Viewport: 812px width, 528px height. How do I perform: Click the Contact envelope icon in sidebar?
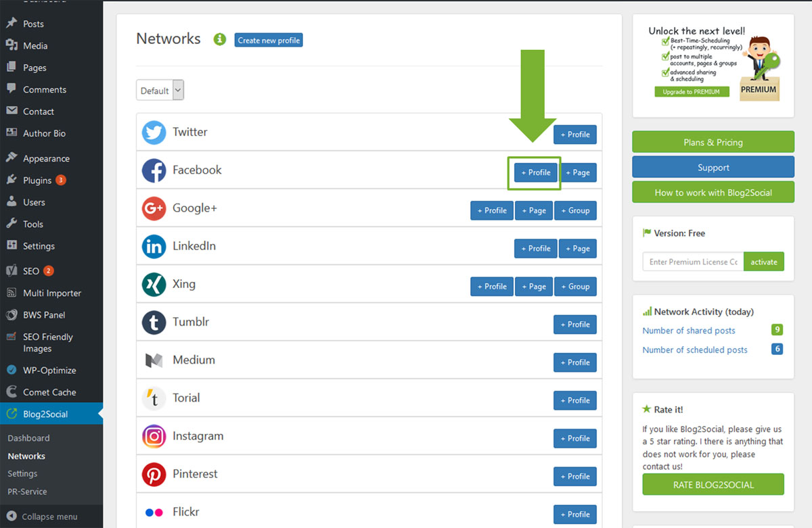coord(12,112)
